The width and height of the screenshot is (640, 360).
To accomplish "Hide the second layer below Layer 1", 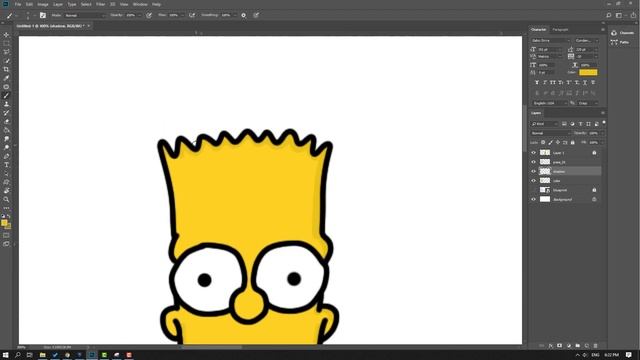I will click(533, 162).
